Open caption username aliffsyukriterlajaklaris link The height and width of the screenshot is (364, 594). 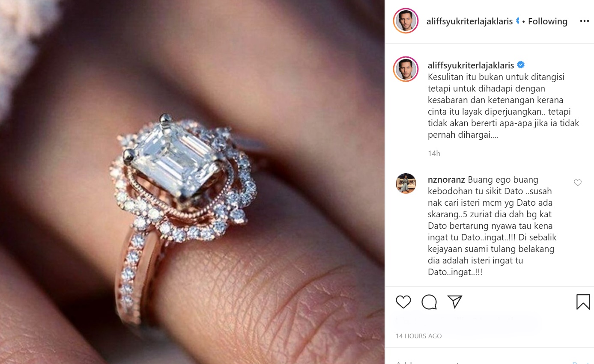pyautogui.click(x=471, y=65)
